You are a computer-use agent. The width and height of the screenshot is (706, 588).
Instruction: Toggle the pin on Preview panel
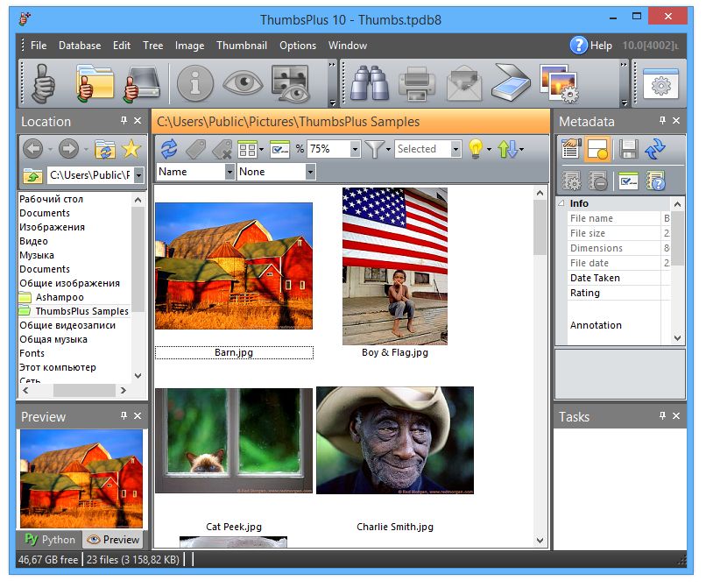pyautogui.click(x=124, y=416)
